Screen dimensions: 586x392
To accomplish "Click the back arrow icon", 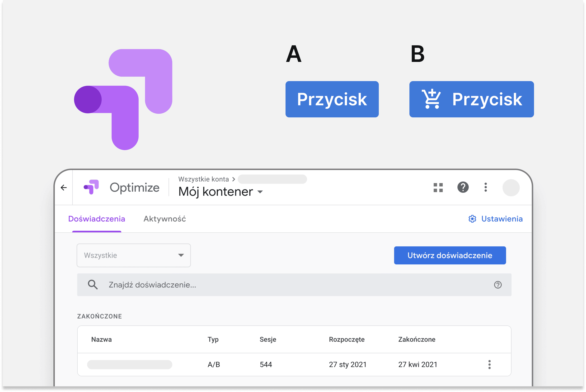I will (64, 188).
